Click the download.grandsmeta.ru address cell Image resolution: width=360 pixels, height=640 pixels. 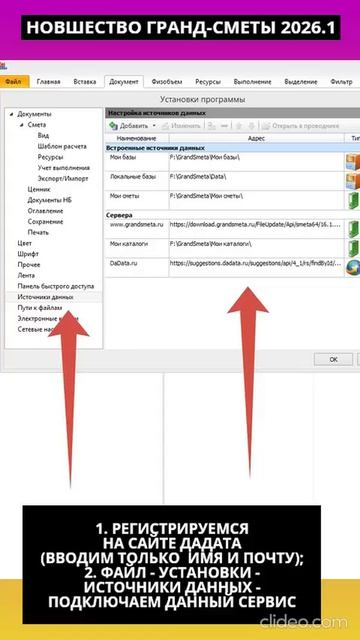(x=256, y=224)
